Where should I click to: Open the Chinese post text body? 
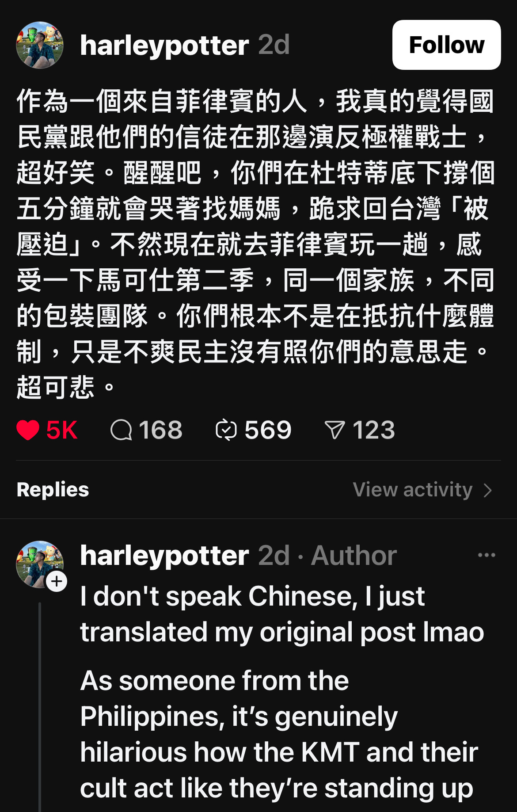click(255, 244)
